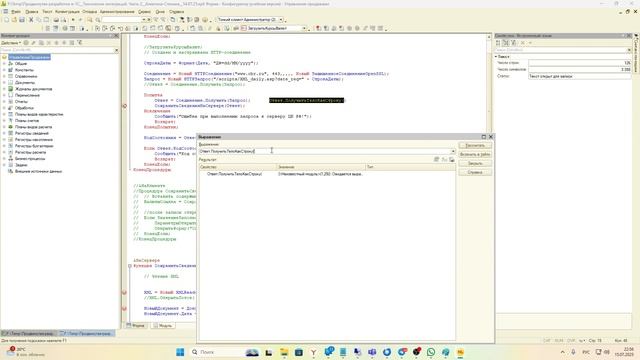Expand the Справочники tree node
640x360 pixels.
pos(4,76)
